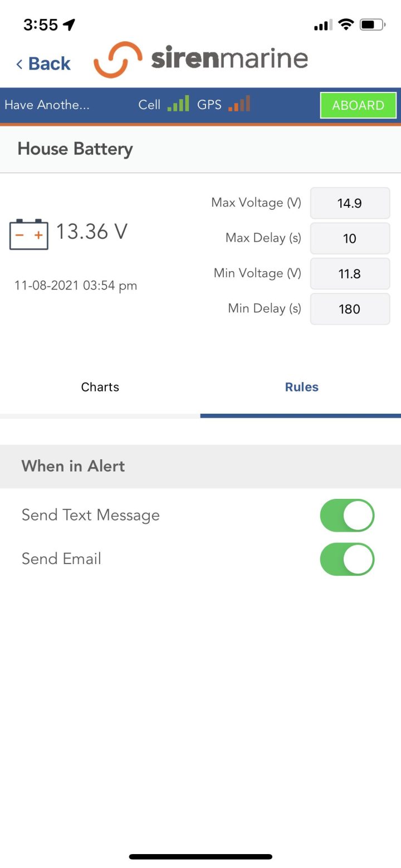The image size is (401, 868).
Task: Tap the Cell signal strength bars
Action: pos(178,104)
